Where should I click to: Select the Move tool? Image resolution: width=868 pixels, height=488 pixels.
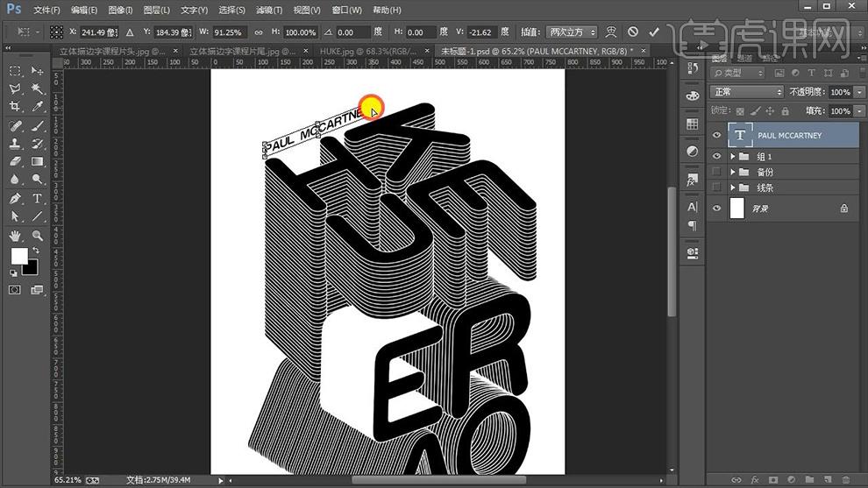pos(37,71)
